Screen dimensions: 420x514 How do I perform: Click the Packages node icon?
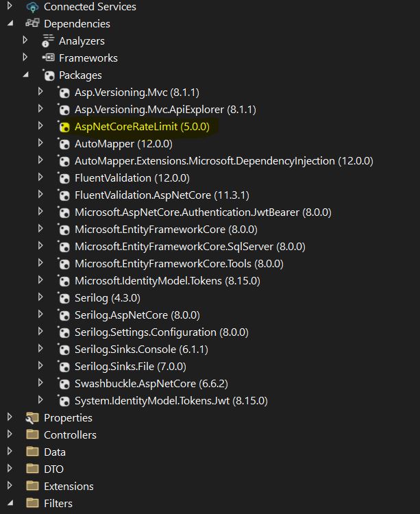point(48,75)
